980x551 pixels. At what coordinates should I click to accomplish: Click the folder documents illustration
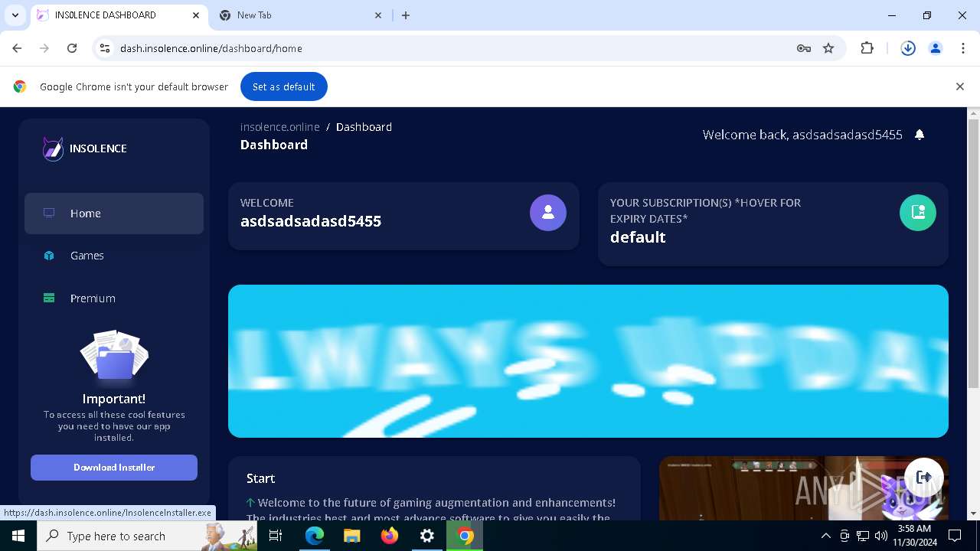click(114, 358)
